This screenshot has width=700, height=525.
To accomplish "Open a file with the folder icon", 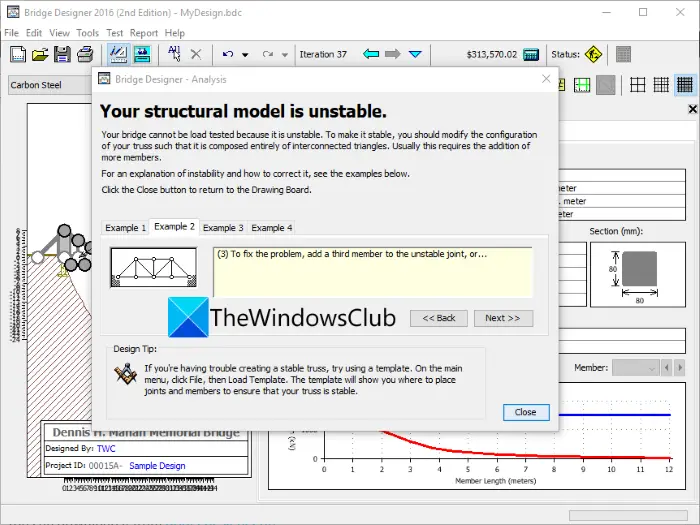I will click(40, 54).
